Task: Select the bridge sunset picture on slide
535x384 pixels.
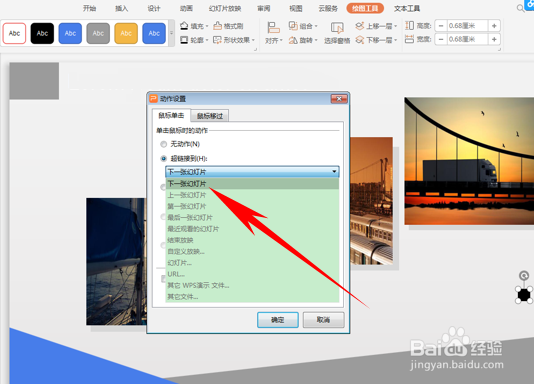Action: click(x=469, y=161)
